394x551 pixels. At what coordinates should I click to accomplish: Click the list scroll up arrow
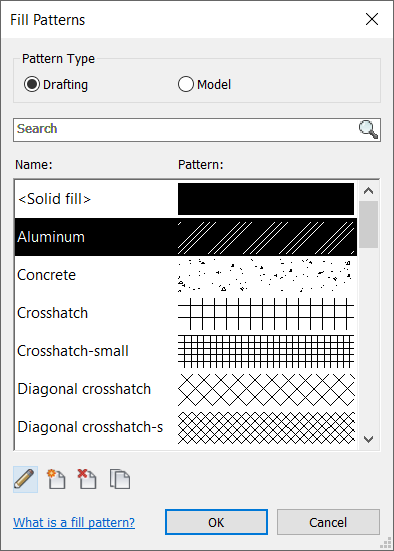pyautogui.click(x=368, y=191)
